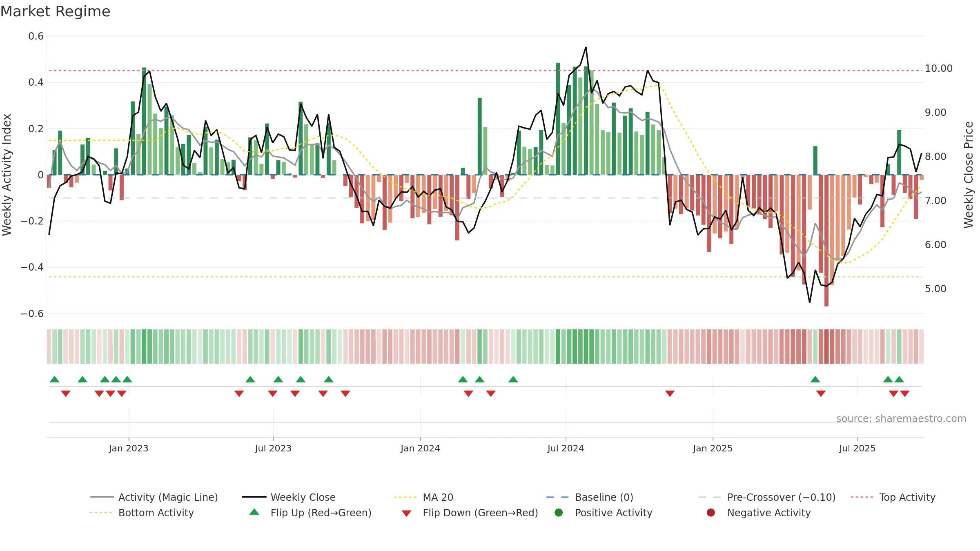Click the 8.00 price axis tick
Viewport: 980px width, 551px height.
935,157
